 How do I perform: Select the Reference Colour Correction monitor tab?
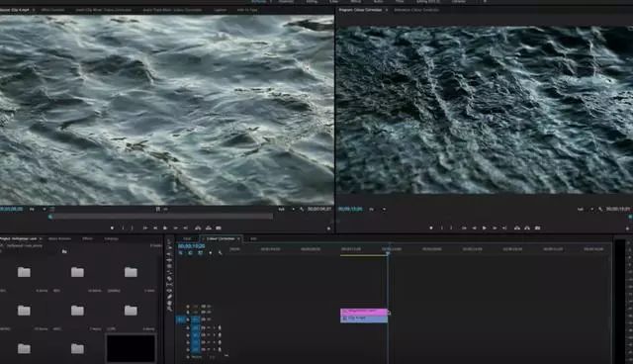pos(416,10)
